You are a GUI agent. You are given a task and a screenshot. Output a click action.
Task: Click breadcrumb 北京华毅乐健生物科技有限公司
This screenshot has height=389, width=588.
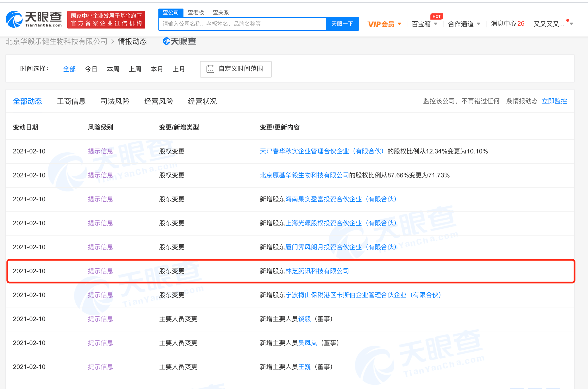[56, 42]
